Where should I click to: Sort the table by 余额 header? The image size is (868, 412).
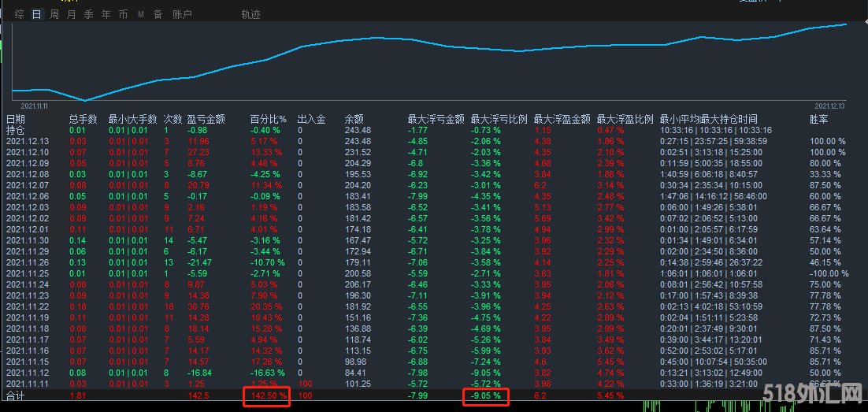[354, 119]
